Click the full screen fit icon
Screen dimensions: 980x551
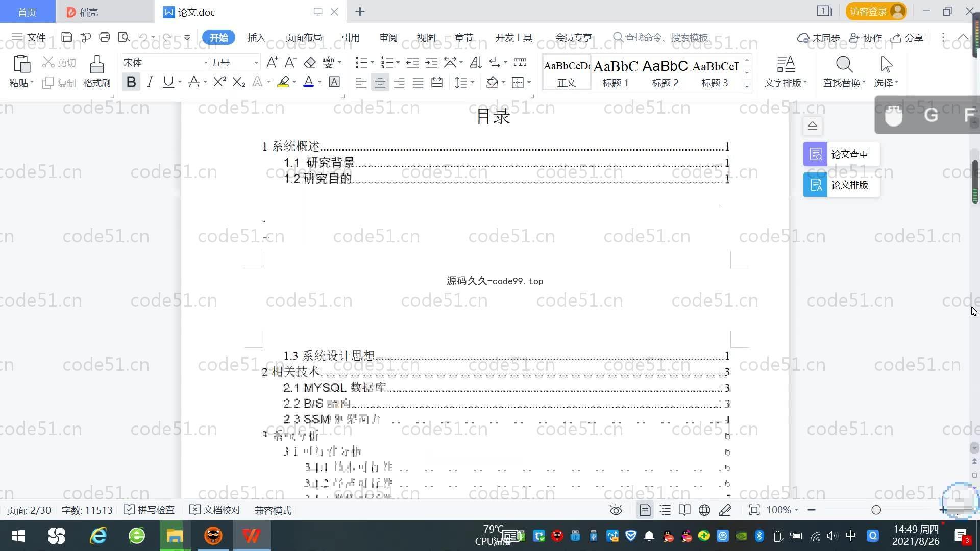tap(754, 510)
